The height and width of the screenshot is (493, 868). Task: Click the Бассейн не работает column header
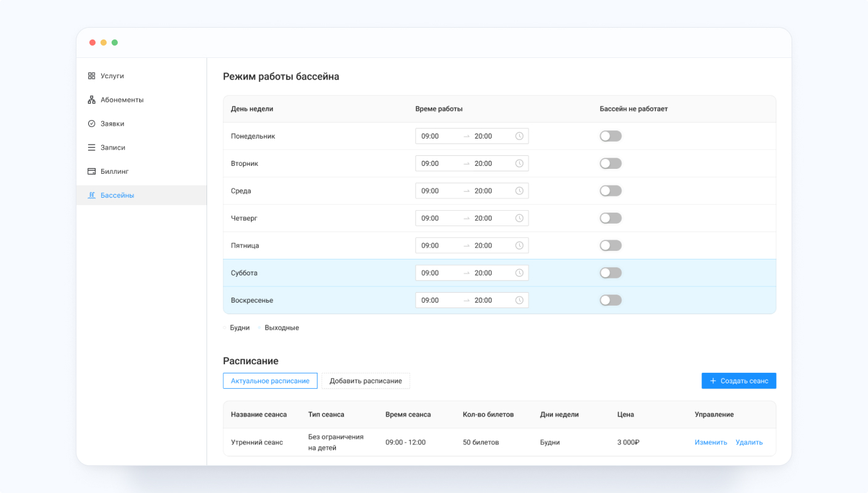click(x=634, y=109)
